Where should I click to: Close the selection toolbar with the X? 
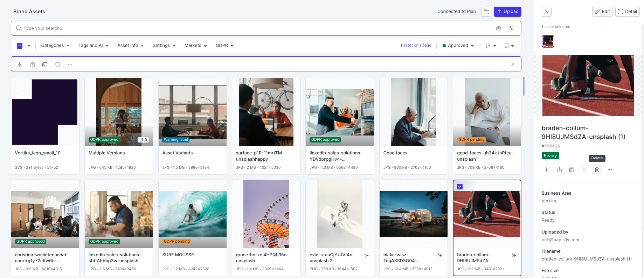click(513, 64)
